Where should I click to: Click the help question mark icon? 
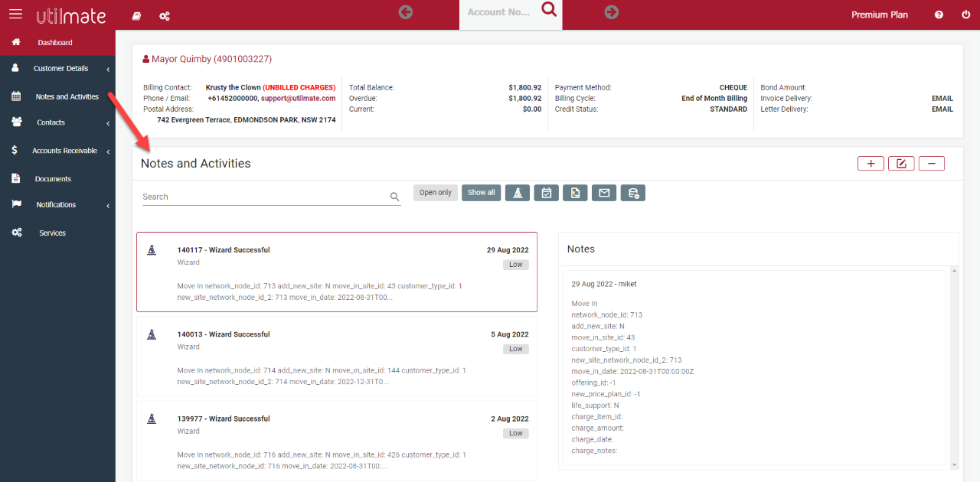[939, 15]
